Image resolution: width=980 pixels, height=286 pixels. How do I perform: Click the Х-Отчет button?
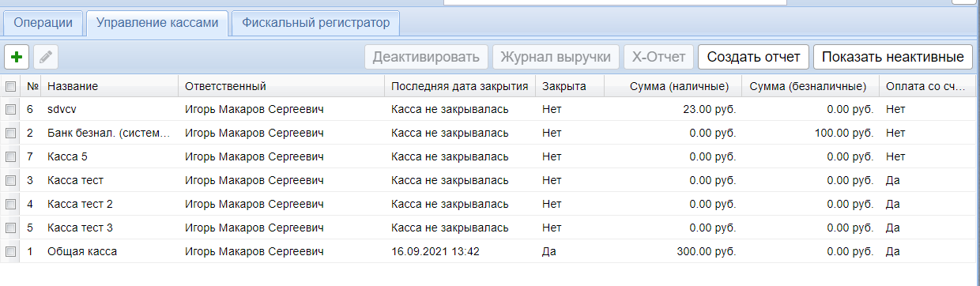tap(658, 57)
